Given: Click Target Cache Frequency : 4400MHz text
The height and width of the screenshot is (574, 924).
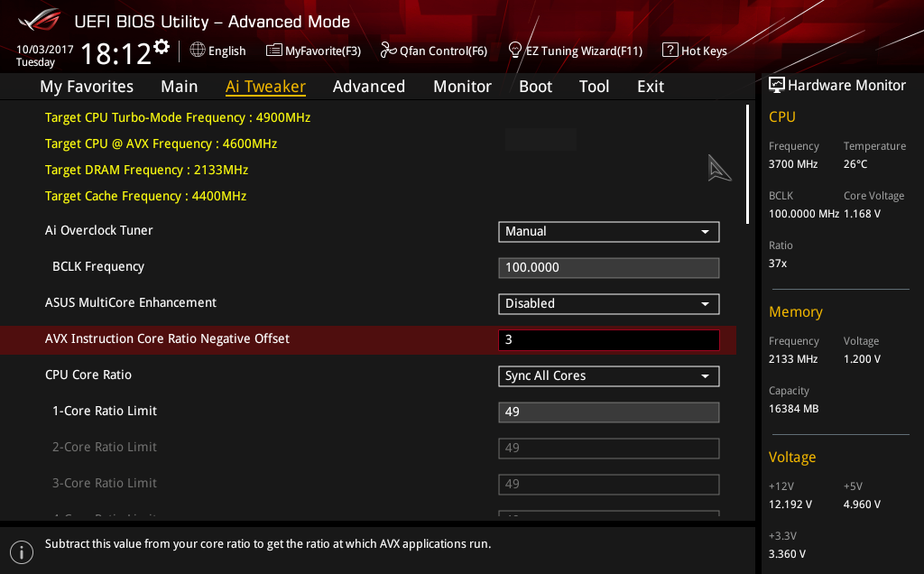Looking at the screenshot, I should click(x=145, y=196).
